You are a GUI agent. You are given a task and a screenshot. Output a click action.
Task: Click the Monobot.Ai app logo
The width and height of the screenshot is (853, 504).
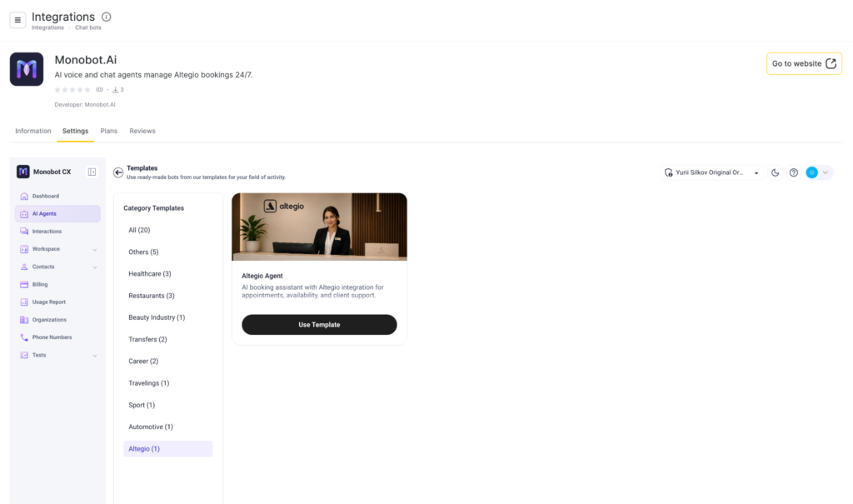pos(27,69)
